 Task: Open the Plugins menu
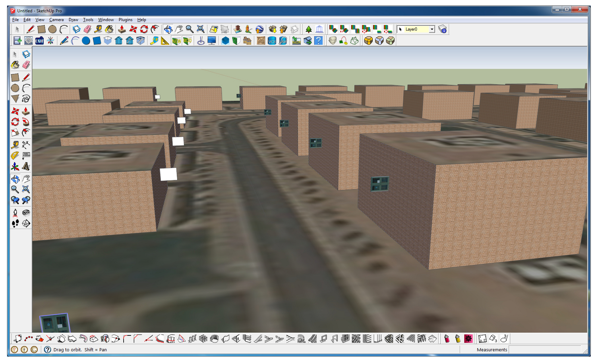[x=126, y=19]
